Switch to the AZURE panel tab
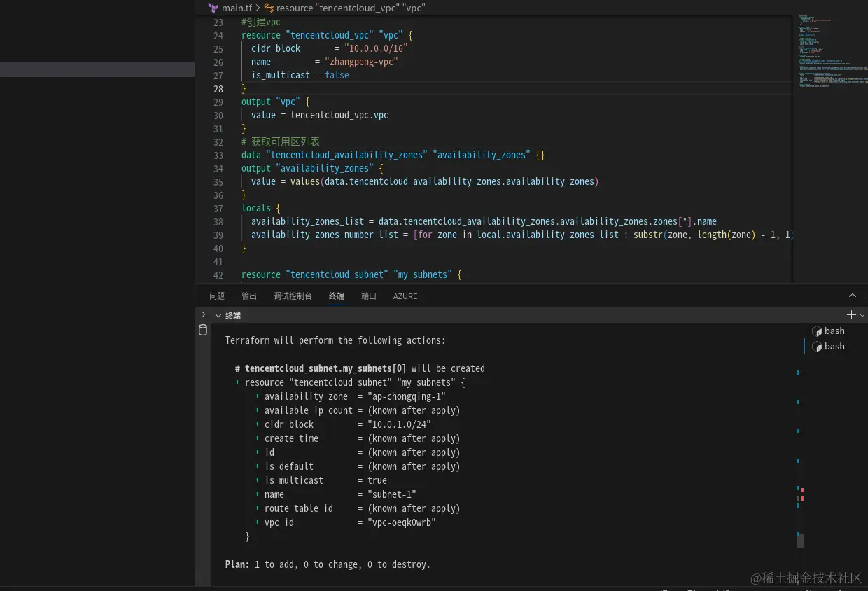Screen dimensions: 868x591 tap(405, 296)
